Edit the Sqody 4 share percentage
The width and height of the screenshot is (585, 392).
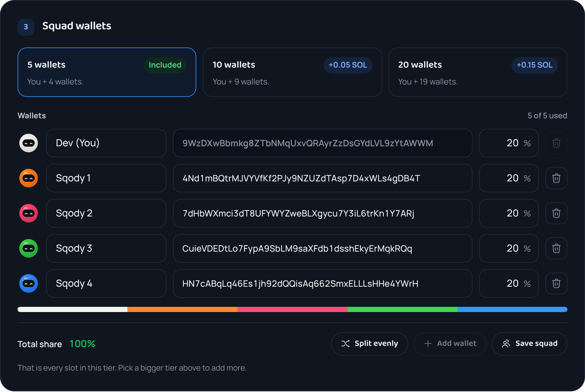[x=509, y=283]
